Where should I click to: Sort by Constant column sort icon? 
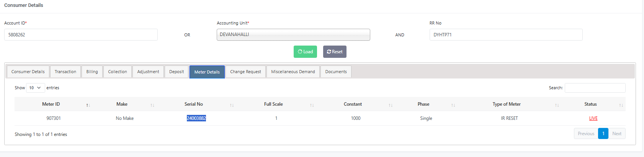pyautogui.click(x=391, y=105)
